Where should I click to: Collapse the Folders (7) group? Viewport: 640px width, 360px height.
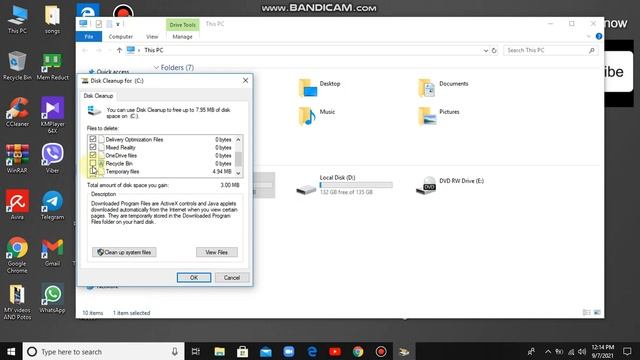pyautogui.click(x=156, y=67)
